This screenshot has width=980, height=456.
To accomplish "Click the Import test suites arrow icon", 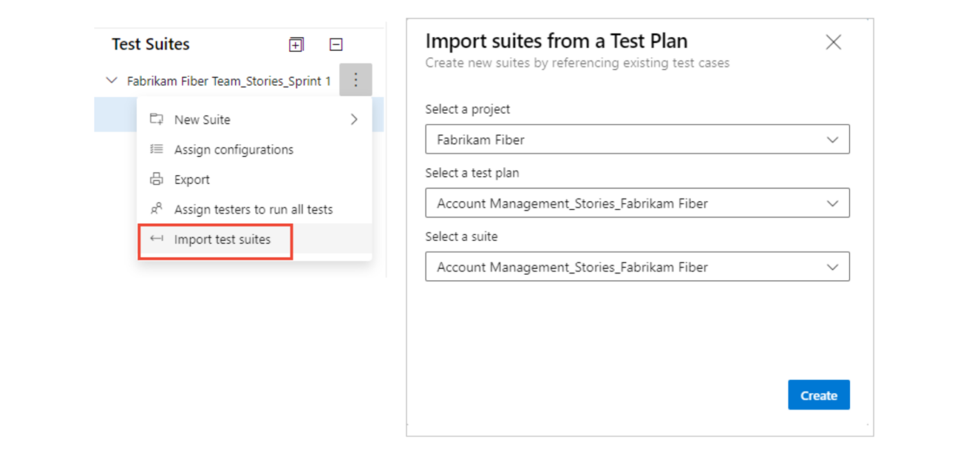I will tap(156, 239).
